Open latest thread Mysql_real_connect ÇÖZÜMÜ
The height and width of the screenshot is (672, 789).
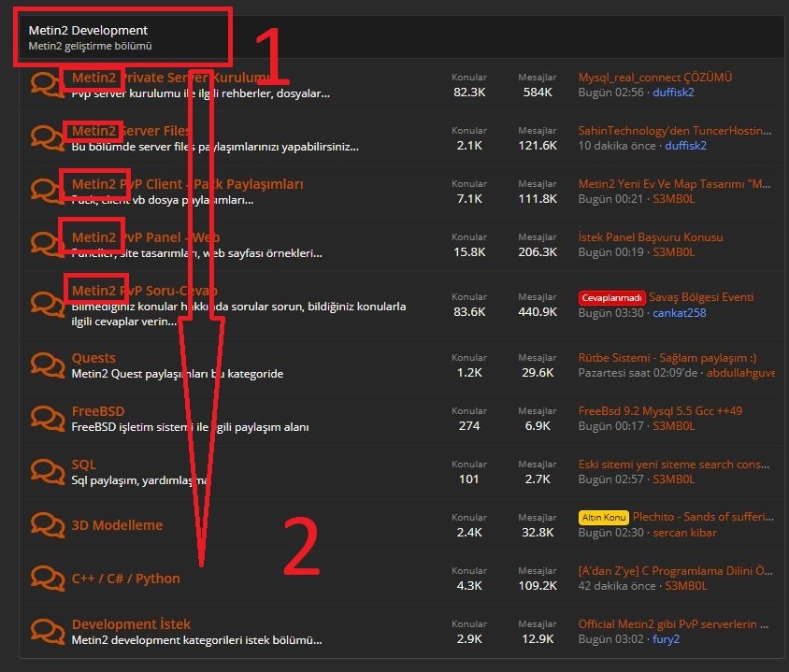tap(655, 78)
